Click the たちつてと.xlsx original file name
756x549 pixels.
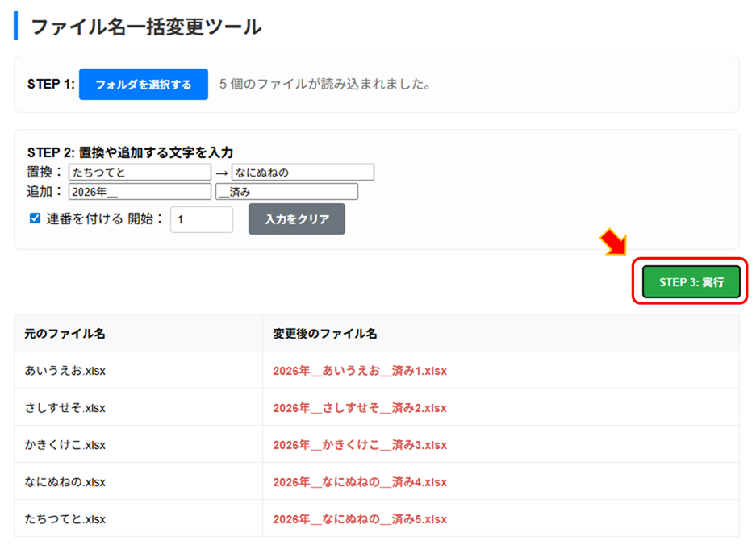pyautogui.click(x=65, y=518)
